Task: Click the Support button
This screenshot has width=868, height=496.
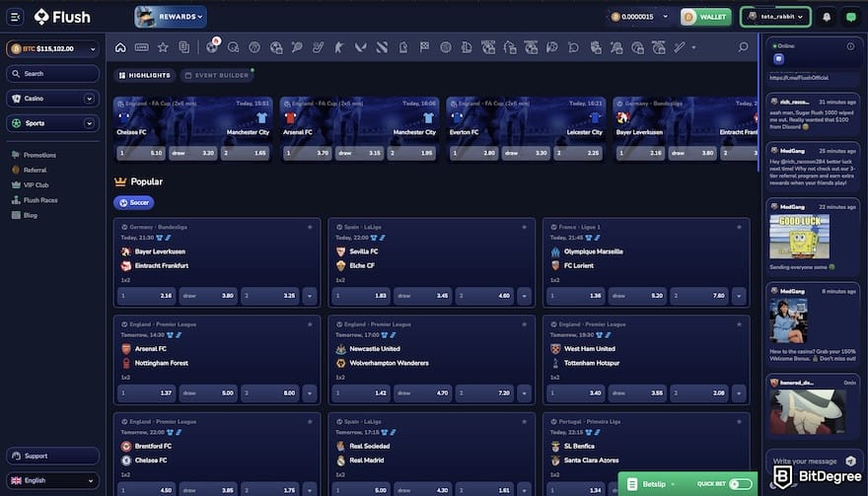Action: 53,457
